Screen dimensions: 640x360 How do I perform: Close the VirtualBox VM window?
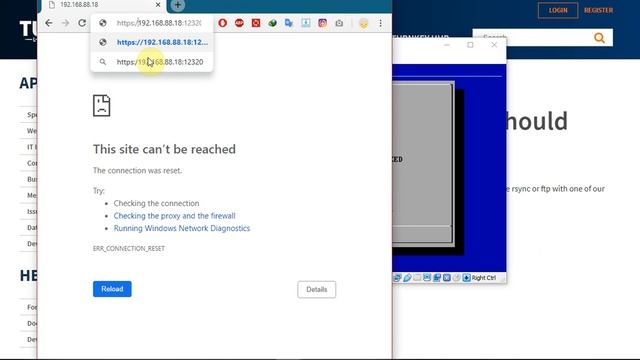click(x=494, y=44)
